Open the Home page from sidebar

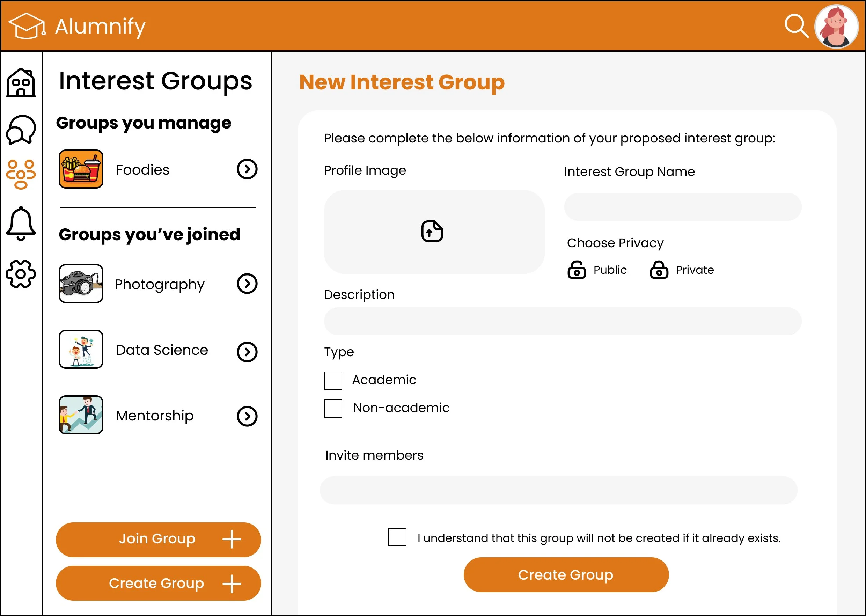[21, 83]
